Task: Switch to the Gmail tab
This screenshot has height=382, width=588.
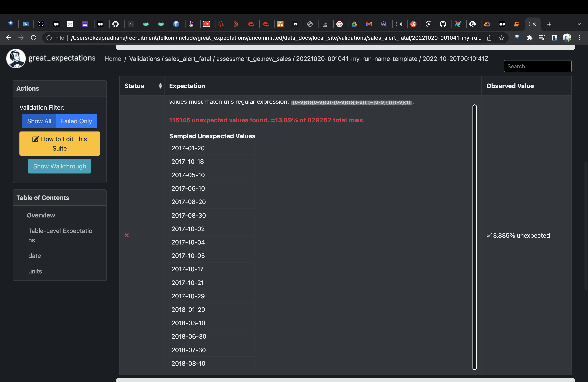Action: [369, 24]
